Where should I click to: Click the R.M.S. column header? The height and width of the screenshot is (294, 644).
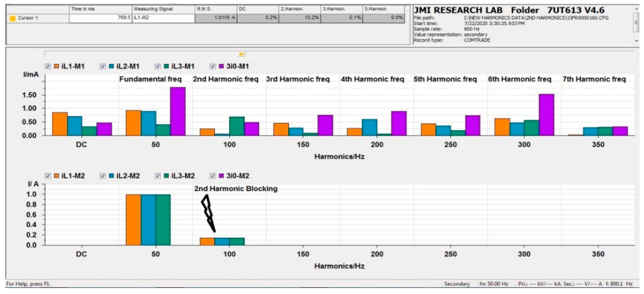pos(215,9)
